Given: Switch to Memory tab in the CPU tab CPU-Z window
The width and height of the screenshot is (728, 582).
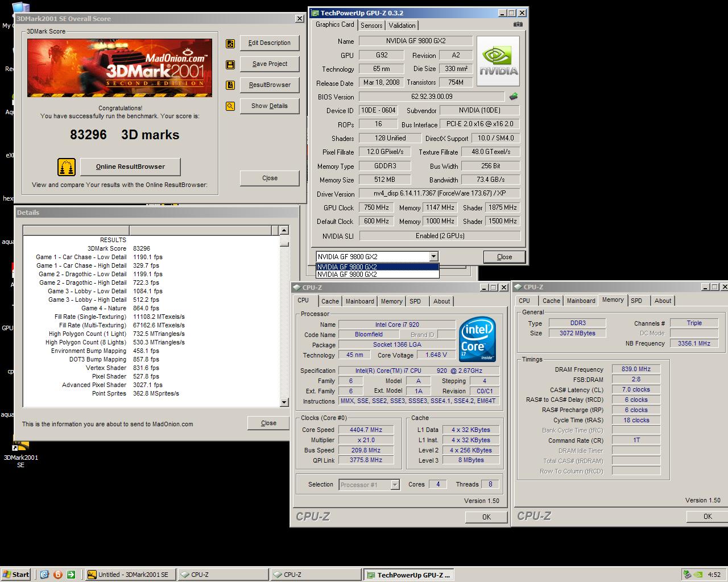Looking at the screenshot, I should (x=391, y=301).
